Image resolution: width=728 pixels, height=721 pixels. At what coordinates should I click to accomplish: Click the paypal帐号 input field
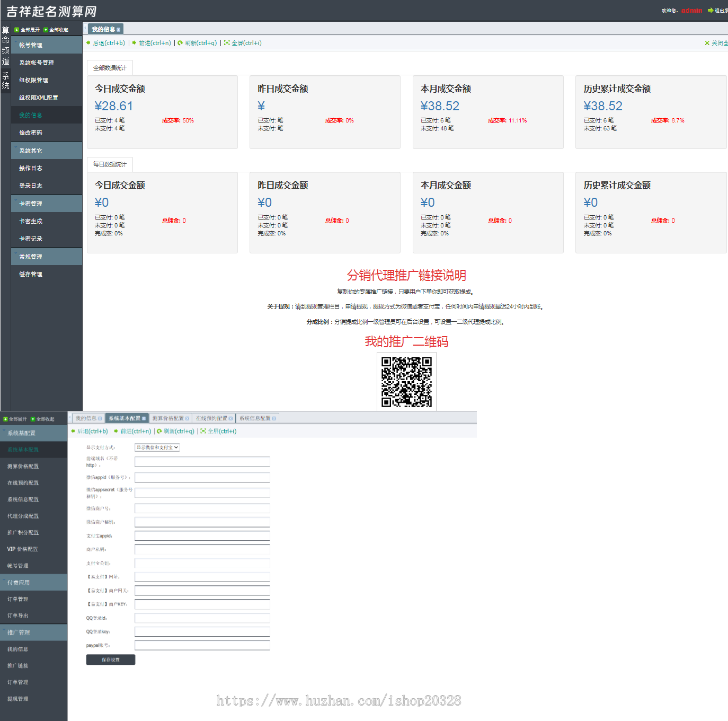coord(202,645)
